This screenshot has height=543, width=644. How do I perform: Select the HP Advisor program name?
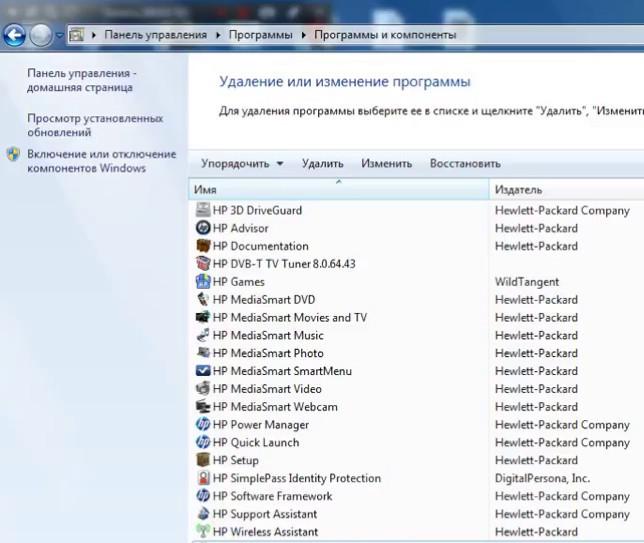click(241, 228)
